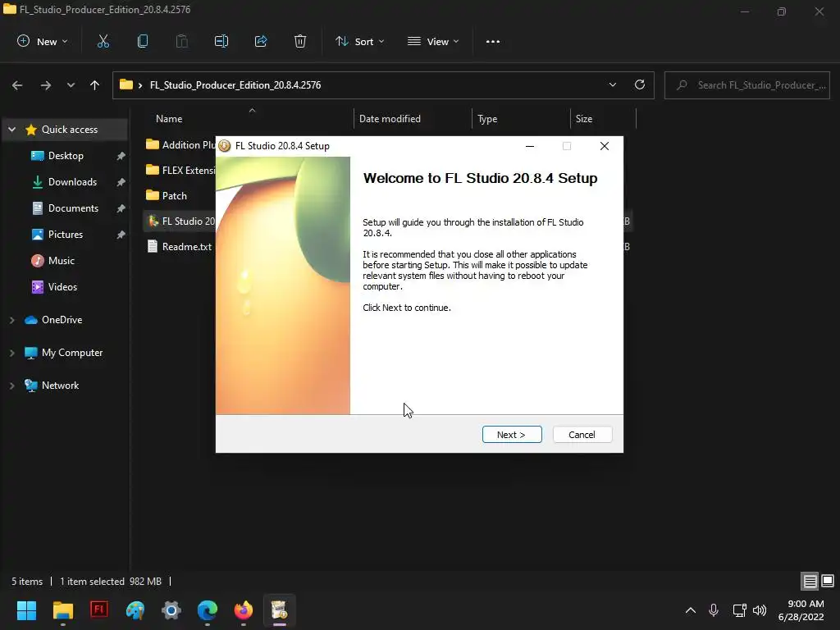Image resolution: width=840 pixels, height=630 pixels.
Task: Open the New item dropdown in Explorer
Action: pos(43,42)
